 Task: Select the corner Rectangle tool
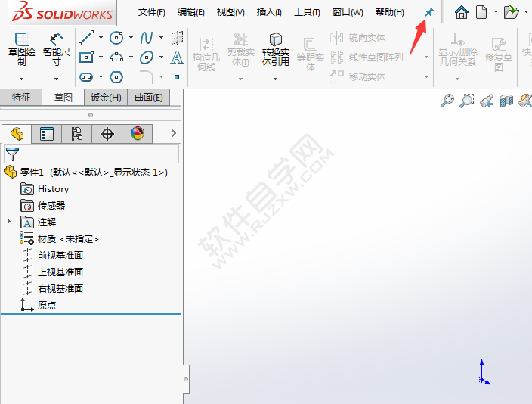click(x=86, y=57)
